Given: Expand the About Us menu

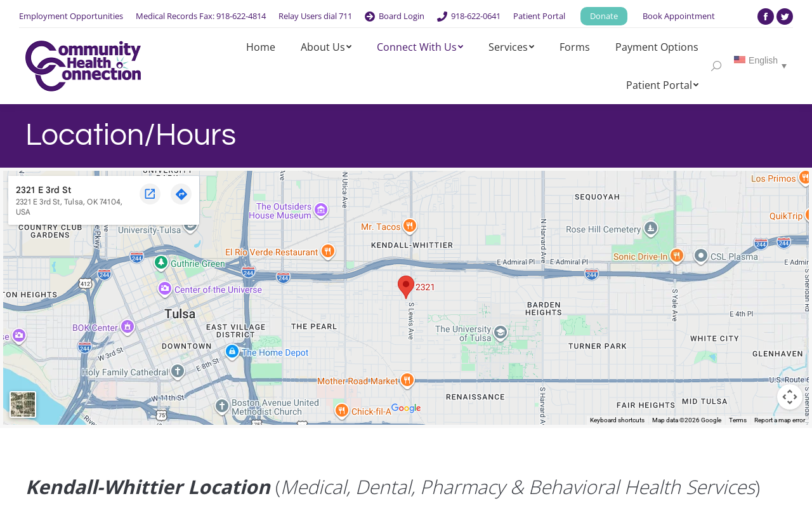Looking at the screenshot, I should pos(326,47).
